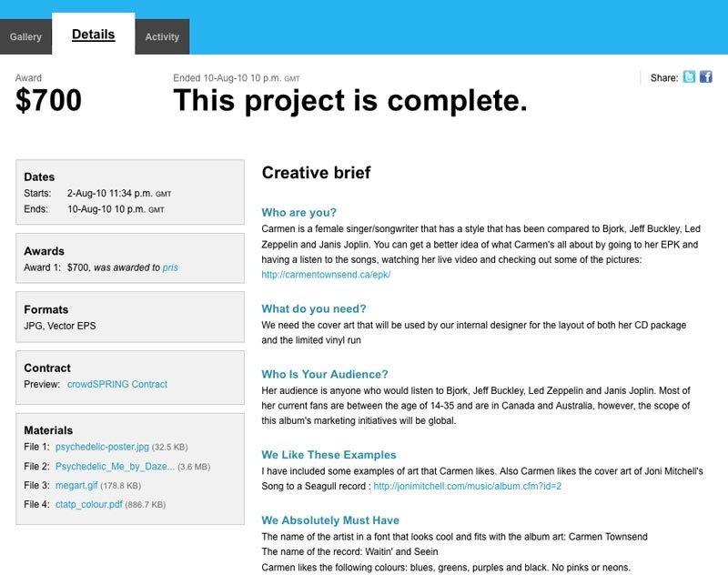The height and width of the screenshot is (585, 728).
Task: Click "We Like These Examples" heading
Action: [x=329, y=455]
